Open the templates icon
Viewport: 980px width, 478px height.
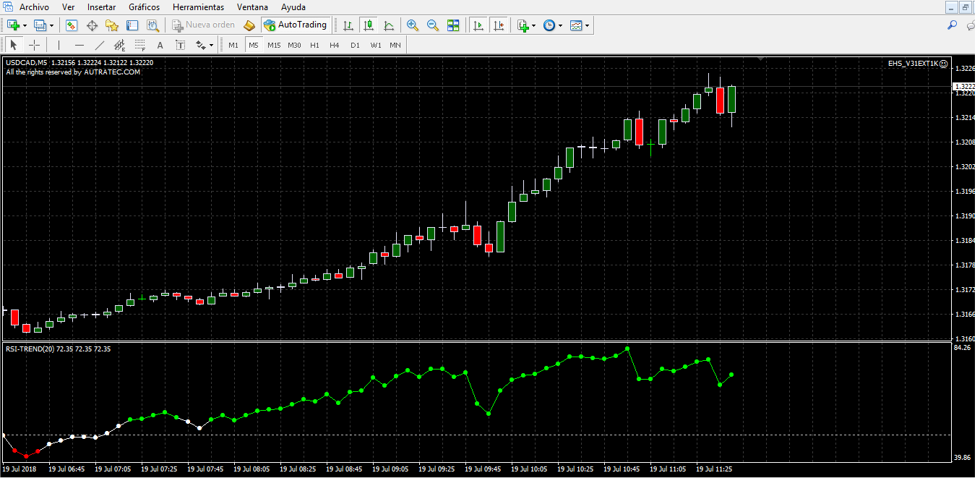[575, 25]
